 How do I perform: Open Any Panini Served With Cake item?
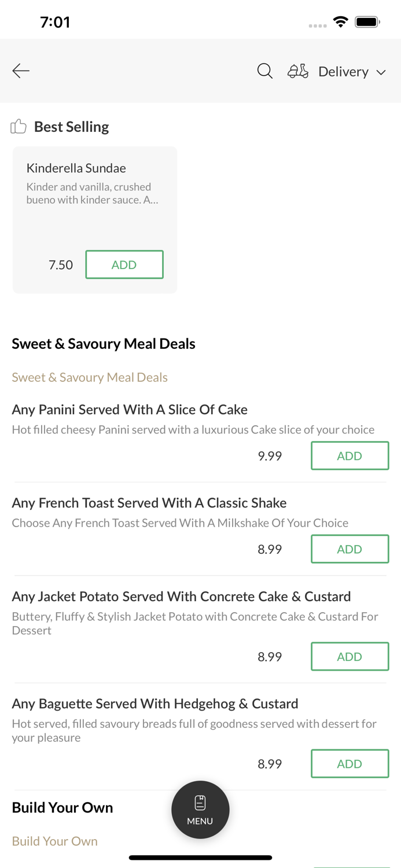(x=130, y=410)
